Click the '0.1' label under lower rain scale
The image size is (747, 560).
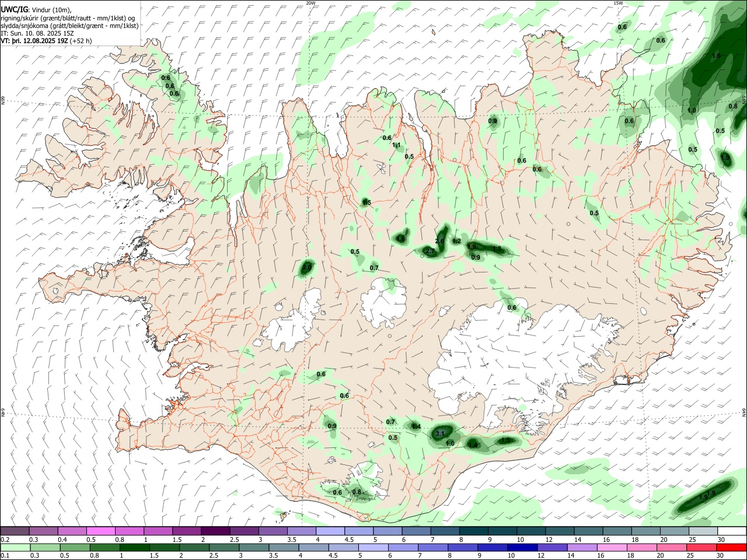pyautogui.click(x=5, y=556)
